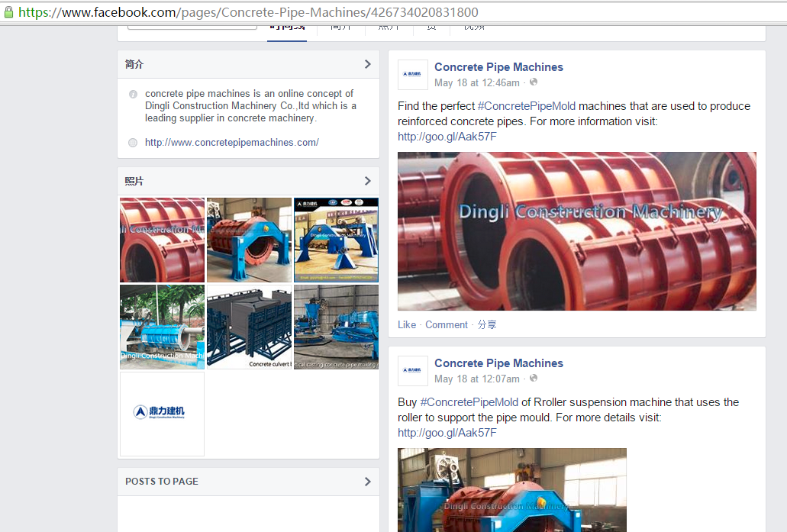Open Concrete Pipe Machines name on 12:07am post
Viewport: 787px width, 532px height.
498,363
